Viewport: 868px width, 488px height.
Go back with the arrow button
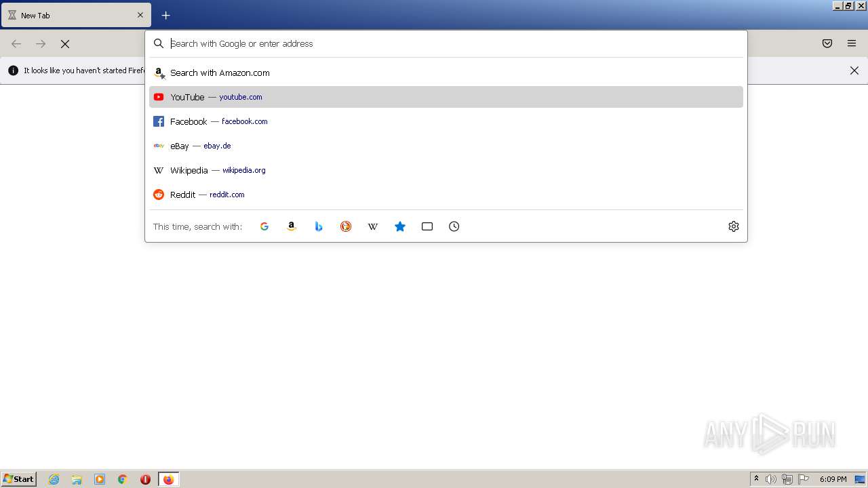(x=16, y=43)
